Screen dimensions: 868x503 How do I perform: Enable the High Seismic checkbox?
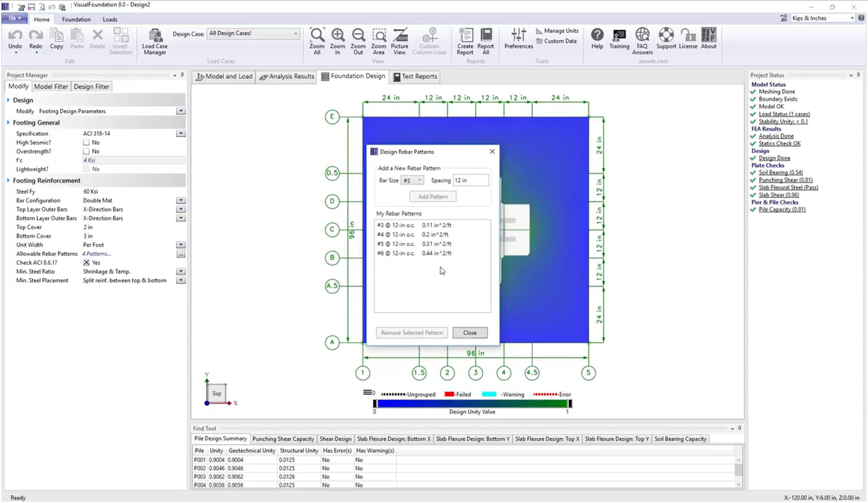(x=86, y=142)
